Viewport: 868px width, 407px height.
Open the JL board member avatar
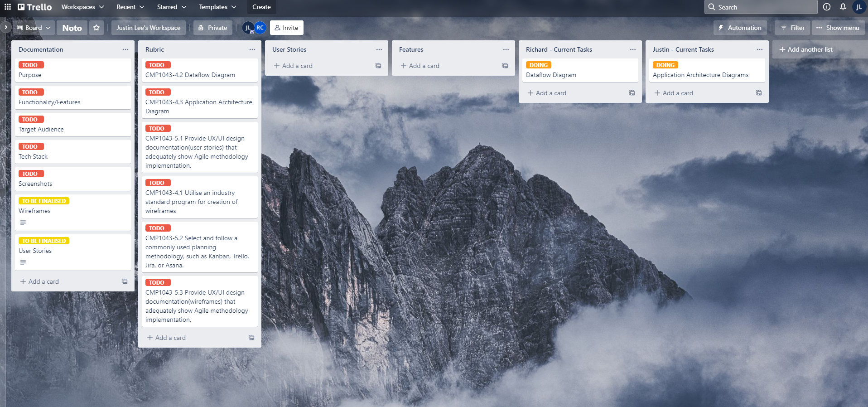(x=248, y=28)
